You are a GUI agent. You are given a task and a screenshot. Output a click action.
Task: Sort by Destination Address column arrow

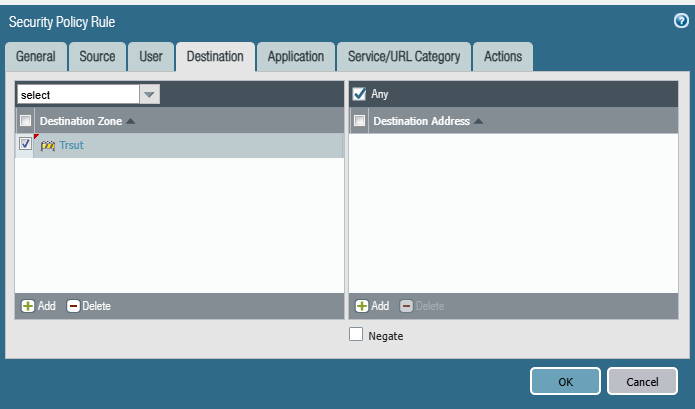478,121
